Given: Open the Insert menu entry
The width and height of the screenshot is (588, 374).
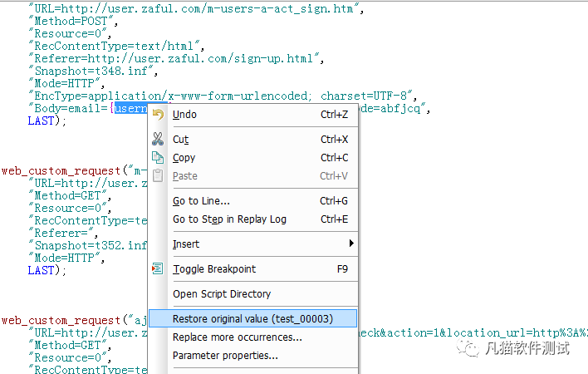Looking at the screenshot, I should pyautogui.click(x=253, y=244).
